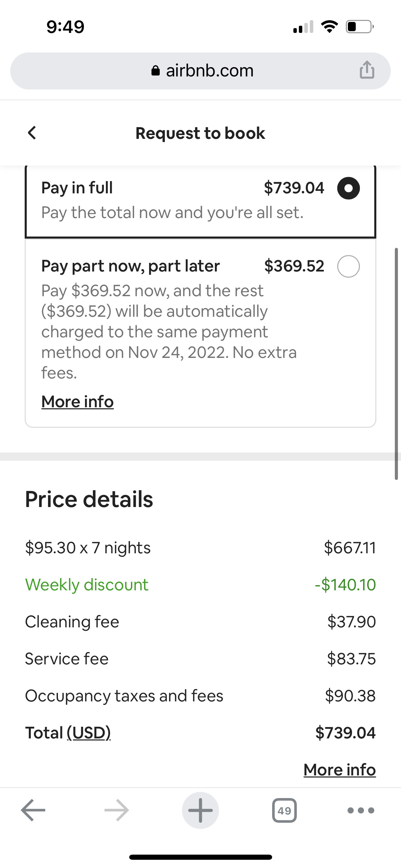Tap the airbnb.com address bar
Screen dimensions: 401x868
click(x=209, y=71)
